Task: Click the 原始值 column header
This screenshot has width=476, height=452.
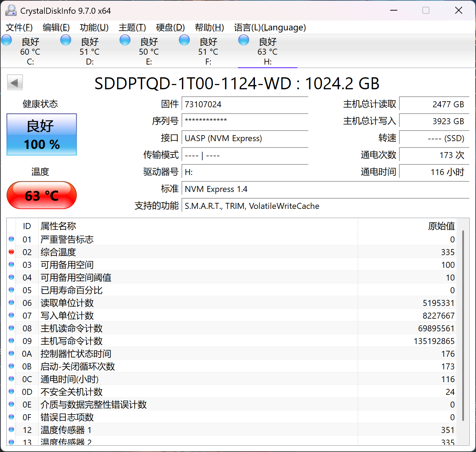Action: point(441,226)
